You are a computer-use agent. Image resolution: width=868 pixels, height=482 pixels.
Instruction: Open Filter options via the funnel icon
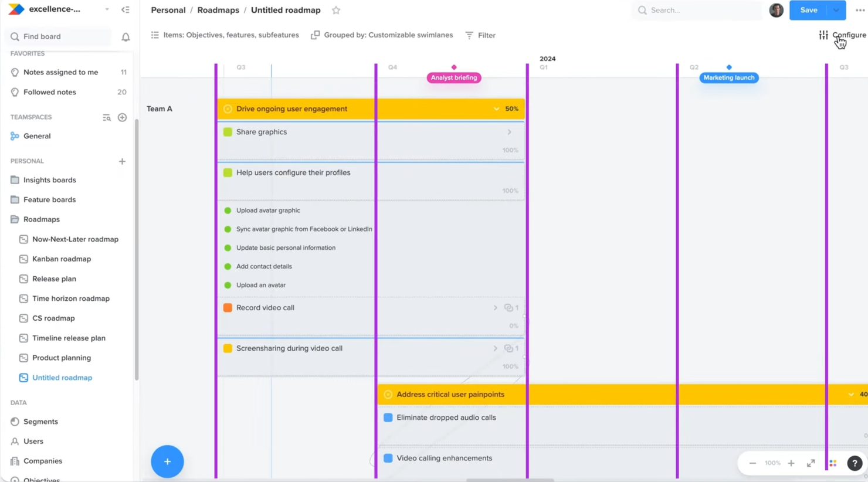coord(480,35)
